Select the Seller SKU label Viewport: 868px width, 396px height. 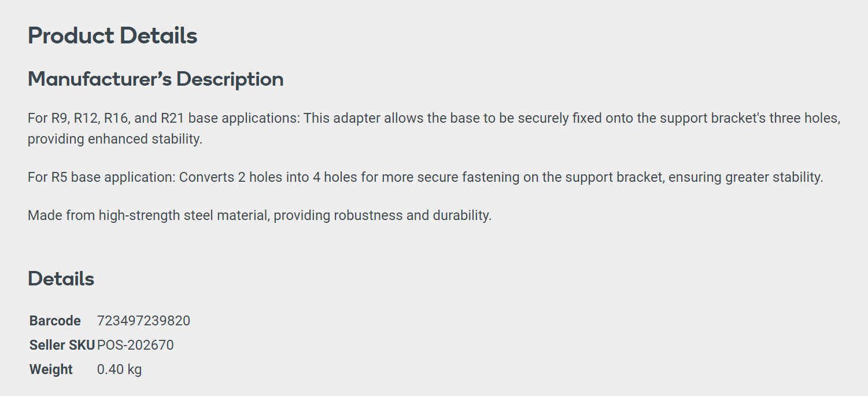pyautogui.click(x=62, y=345)
